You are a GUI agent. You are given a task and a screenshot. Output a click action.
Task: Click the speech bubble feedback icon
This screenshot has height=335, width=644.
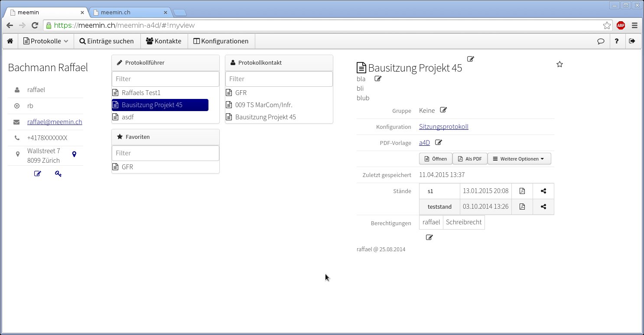tap(601, 41)
